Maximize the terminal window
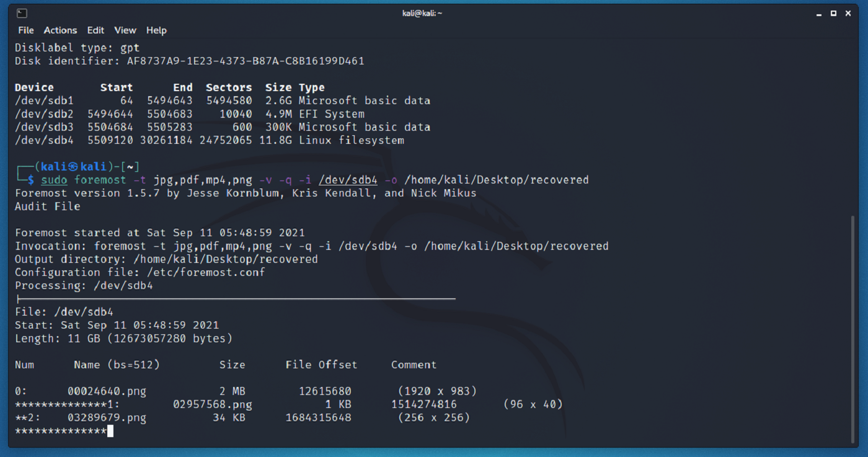Image resolution: width=868 pixels, height=457 pixels. click(x=833, y=13)
